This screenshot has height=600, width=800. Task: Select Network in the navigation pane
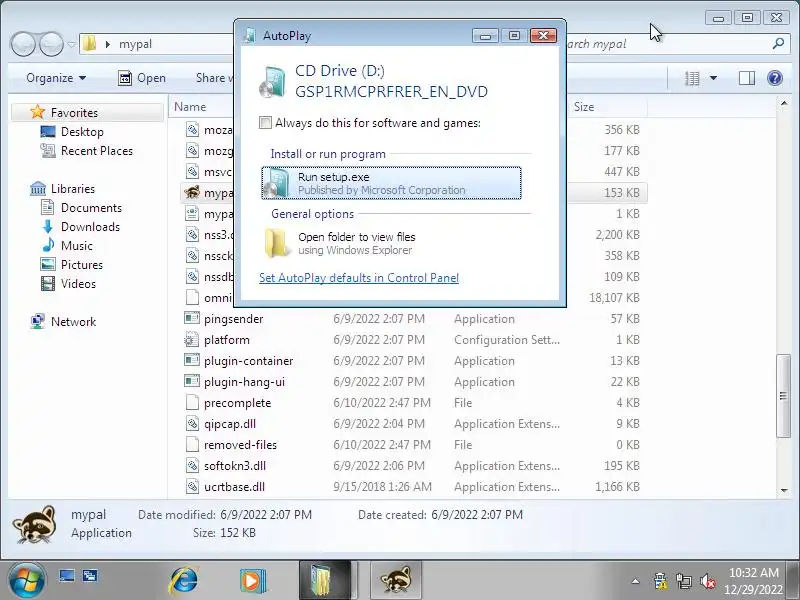73,321
